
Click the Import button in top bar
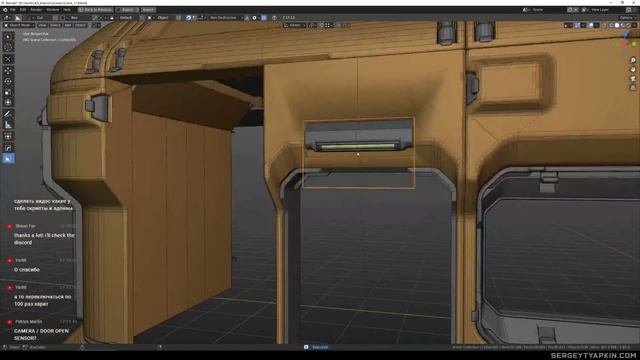pyautogui.click(x=148, y=9)
